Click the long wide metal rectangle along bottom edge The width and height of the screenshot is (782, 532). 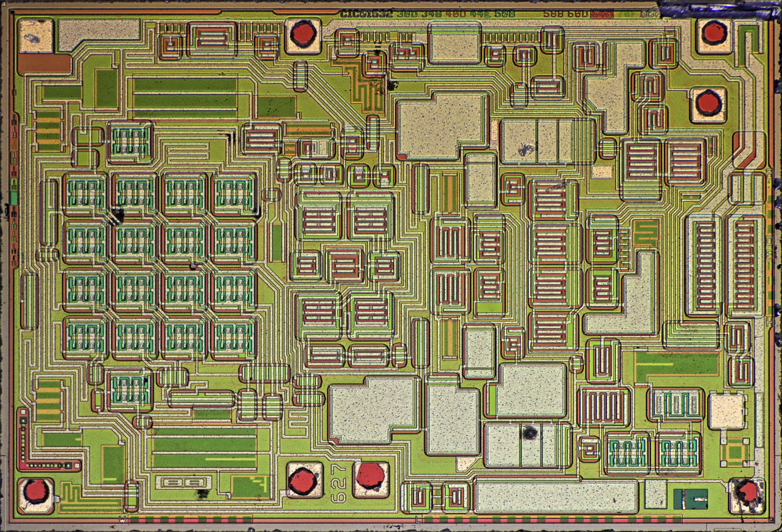(x=555, y=496)
